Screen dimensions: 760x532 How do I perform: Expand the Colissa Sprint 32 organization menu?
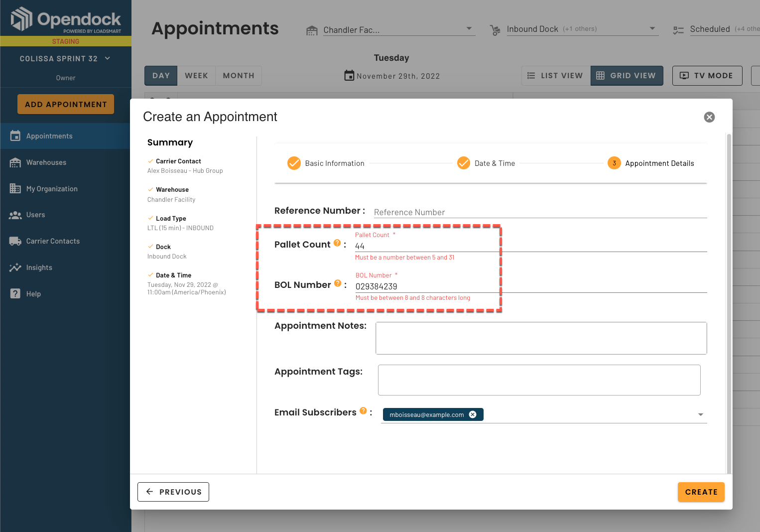(66, 59)
